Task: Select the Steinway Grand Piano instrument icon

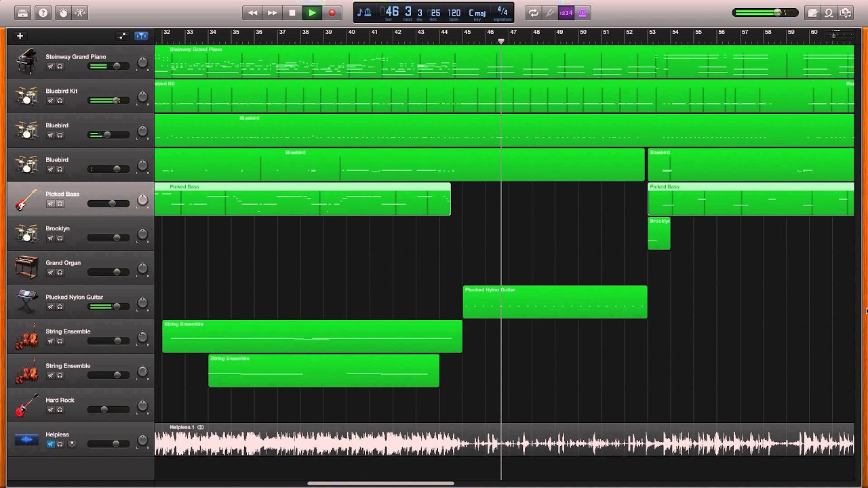Action: (26, 62)
